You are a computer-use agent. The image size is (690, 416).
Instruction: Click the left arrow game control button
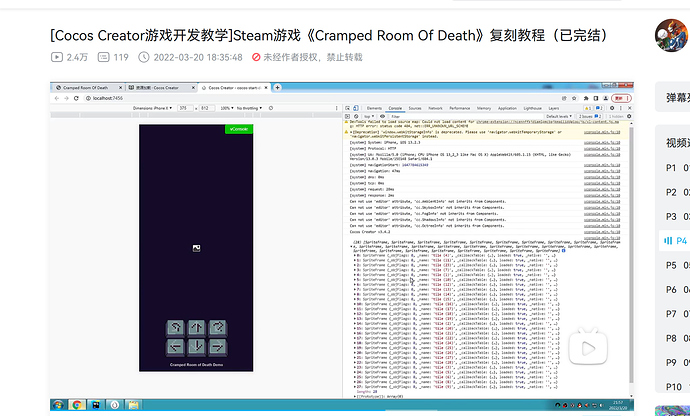pos(176,347)
